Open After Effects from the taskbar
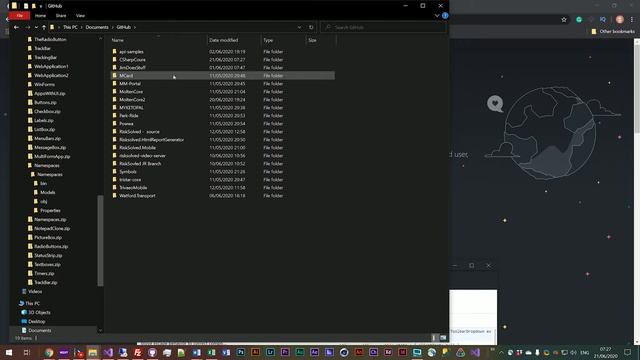This screenshot has height=360, width=640. (314, 352)
